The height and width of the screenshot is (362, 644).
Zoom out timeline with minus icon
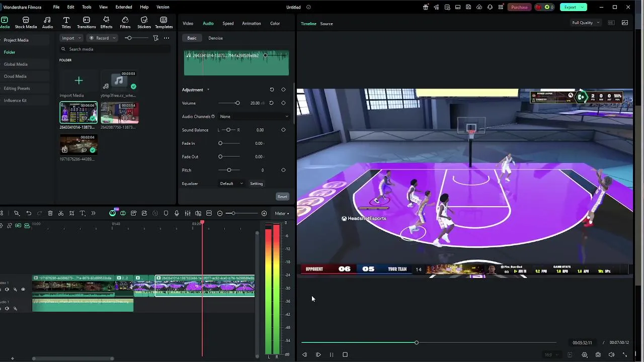pyautogui.click(x=220, y=213)
